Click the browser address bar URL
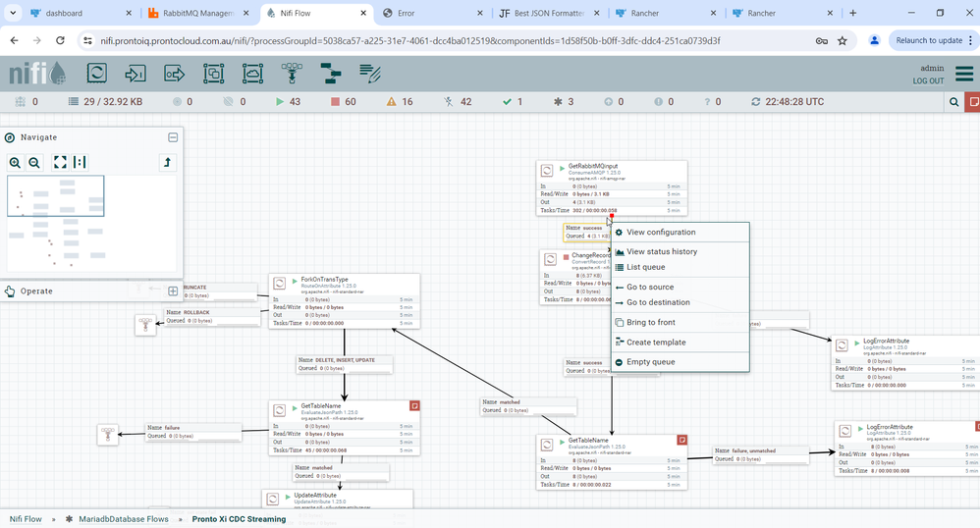This screenshot has width=980, height=528. pos(410,40)
